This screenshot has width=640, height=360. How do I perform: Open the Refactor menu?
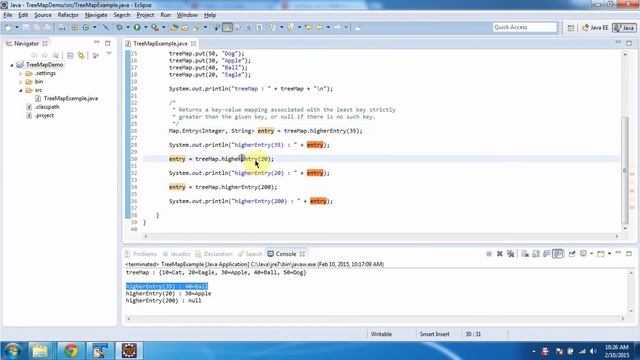pos(68,15)
